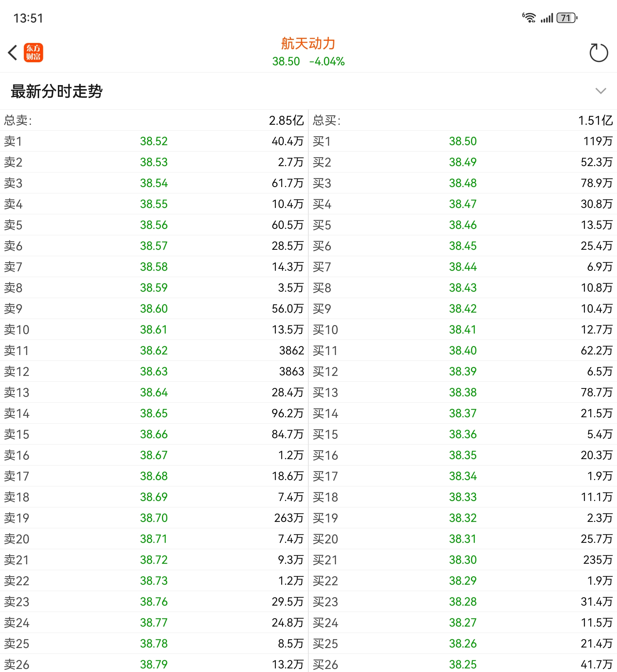Viewport: 617px width, 672px height.
Task: Tap the Wi-Fi status icon
Action: (529, 18)
